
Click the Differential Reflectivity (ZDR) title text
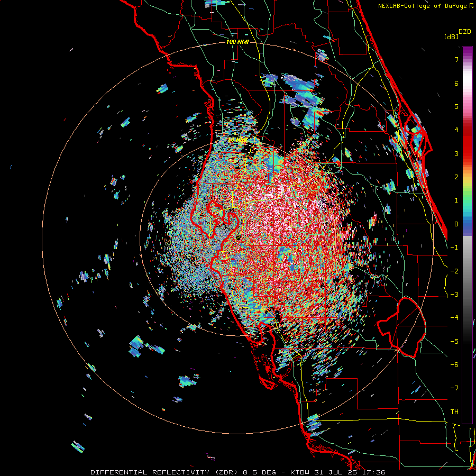click(165, 472)
